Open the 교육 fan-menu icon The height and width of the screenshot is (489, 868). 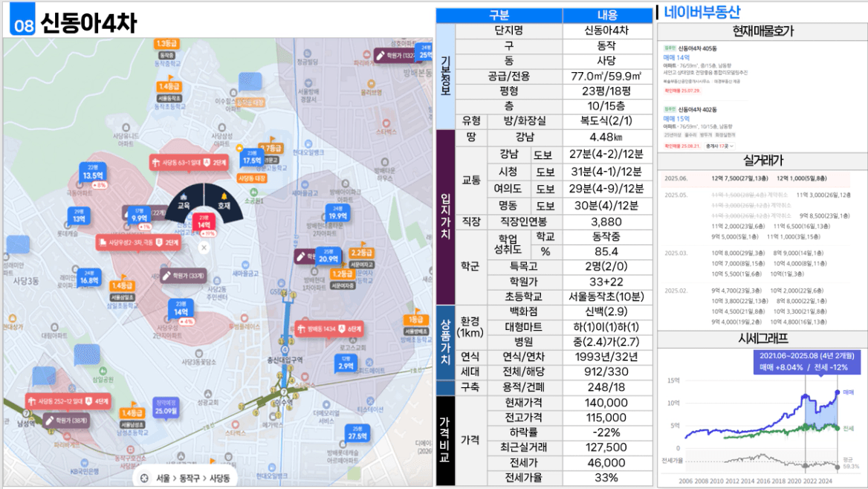click(x=184, y=202)
